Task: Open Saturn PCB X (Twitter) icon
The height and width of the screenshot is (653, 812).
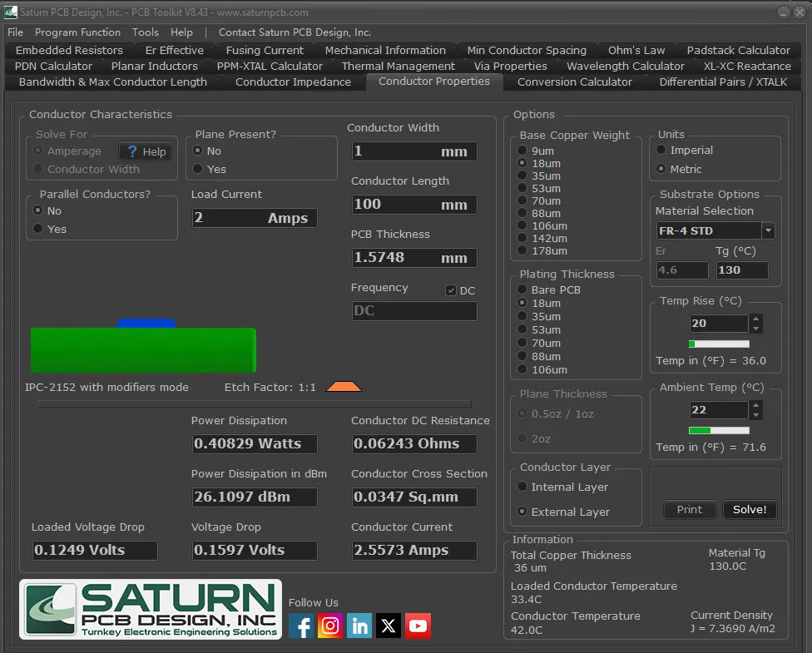Action: pyautogui.click(x=389, y=626)
